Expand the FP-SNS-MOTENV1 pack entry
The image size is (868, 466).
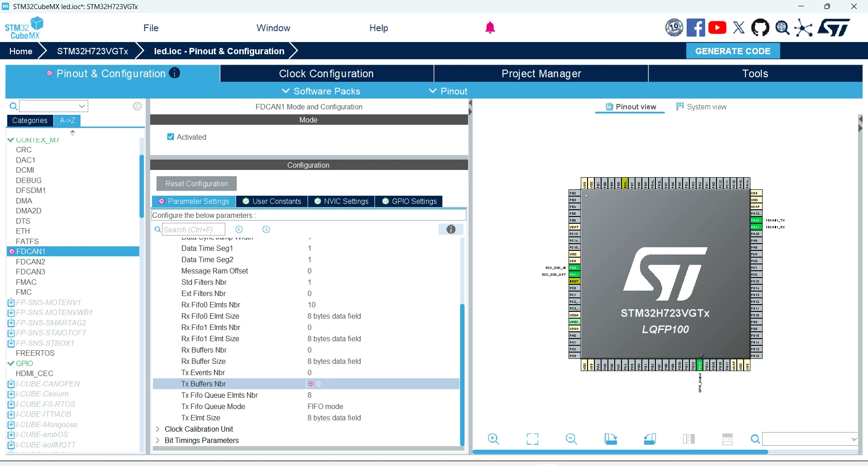click(11, 302)
